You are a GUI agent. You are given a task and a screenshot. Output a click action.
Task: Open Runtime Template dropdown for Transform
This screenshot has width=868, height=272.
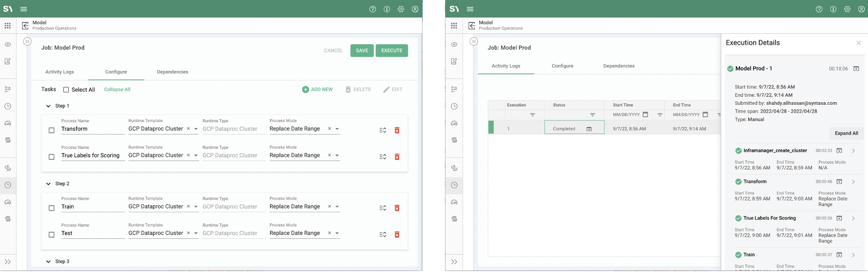(196, 129)
